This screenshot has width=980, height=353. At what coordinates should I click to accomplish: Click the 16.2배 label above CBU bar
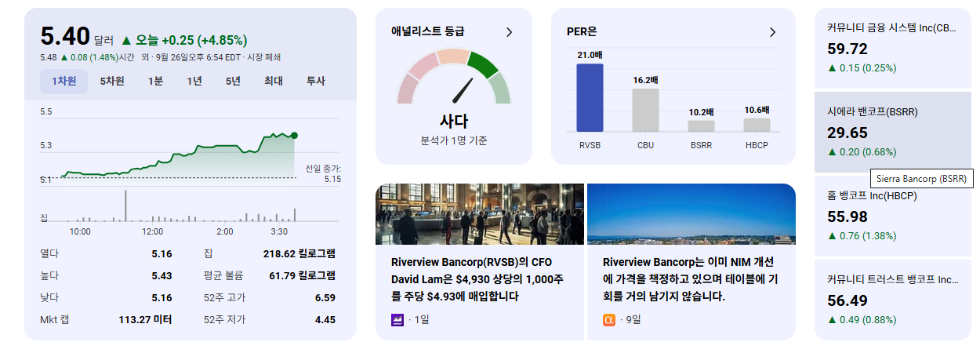645,80
